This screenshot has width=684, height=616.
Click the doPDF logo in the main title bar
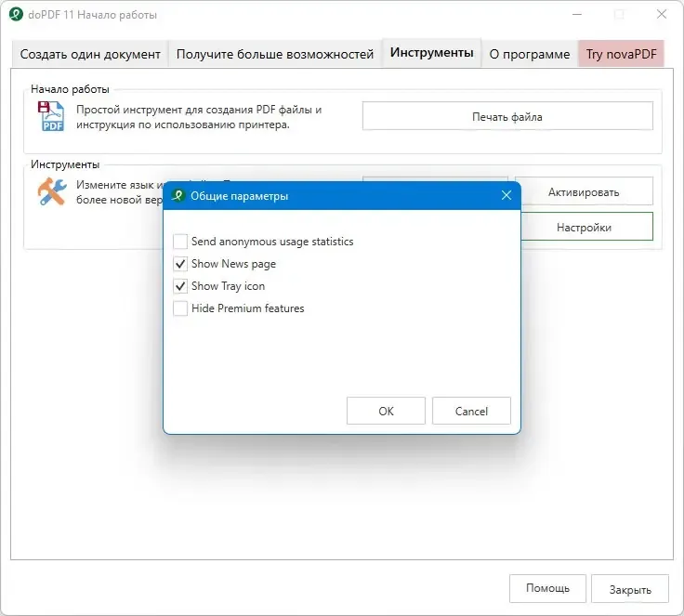[x=16, y=14]
